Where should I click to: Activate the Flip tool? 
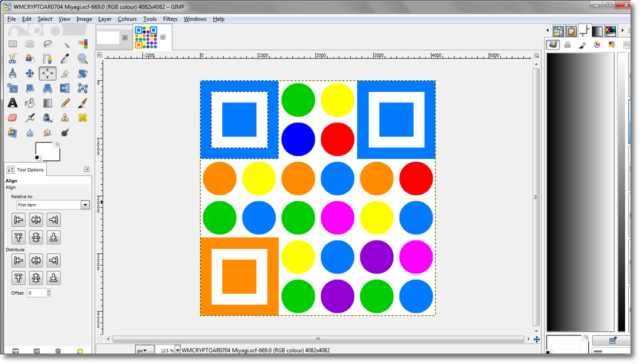65,88
